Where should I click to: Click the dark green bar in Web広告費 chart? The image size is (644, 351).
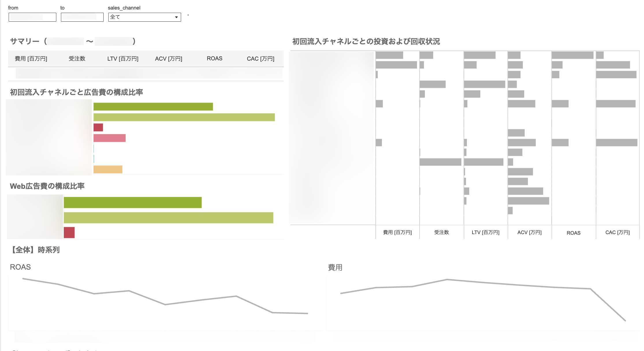(133, 203)
